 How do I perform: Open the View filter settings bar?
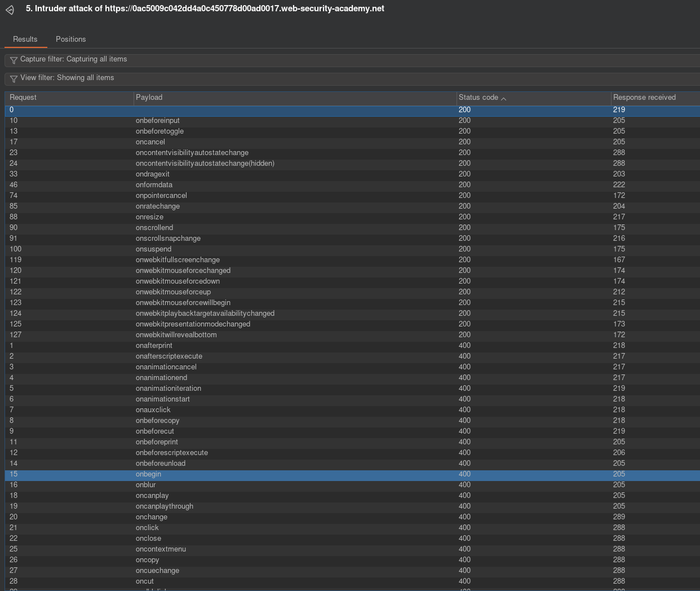pos(338,78)
